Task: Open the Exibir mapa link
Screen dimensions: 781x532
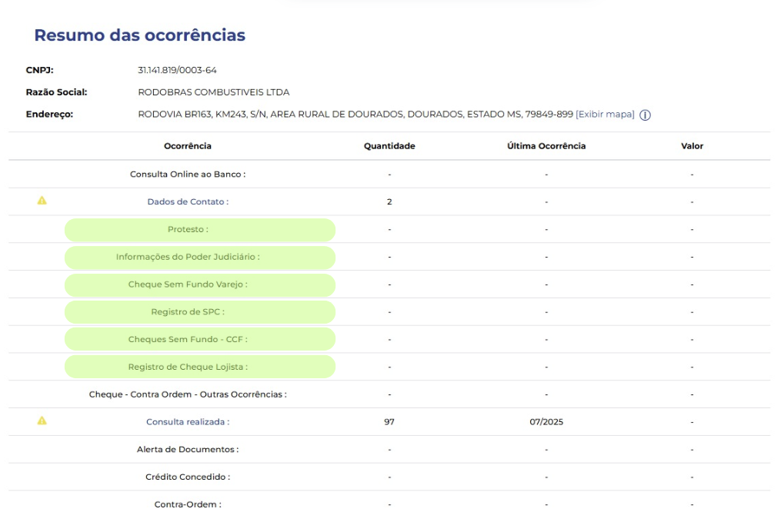Action: 605,114
